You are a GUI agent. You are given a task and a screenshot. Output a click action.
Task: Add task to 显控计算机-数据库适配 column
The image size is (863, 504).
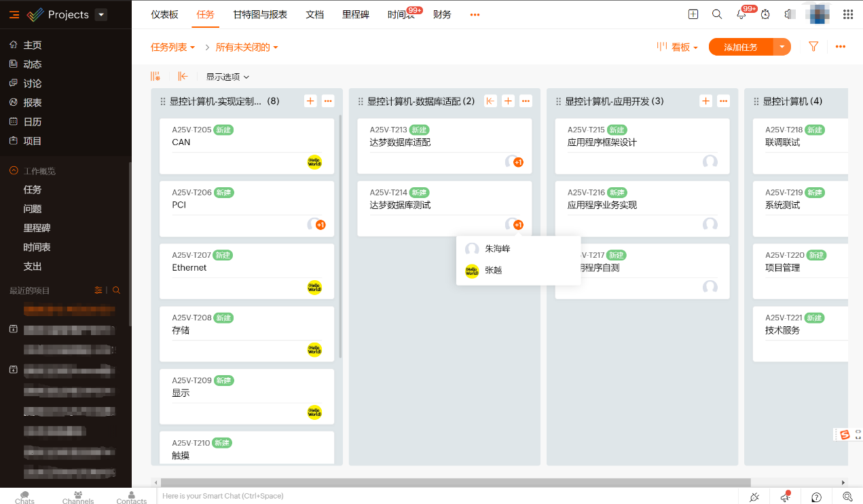point(508,101)
